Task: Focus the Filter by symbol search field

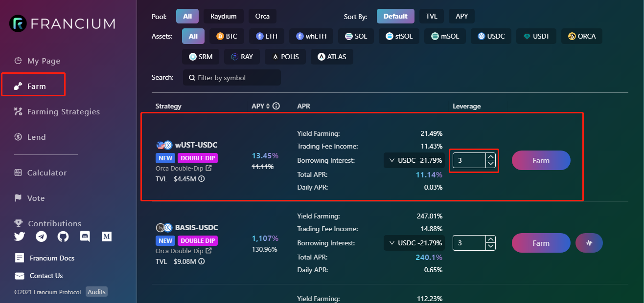Action: (232, 78)
